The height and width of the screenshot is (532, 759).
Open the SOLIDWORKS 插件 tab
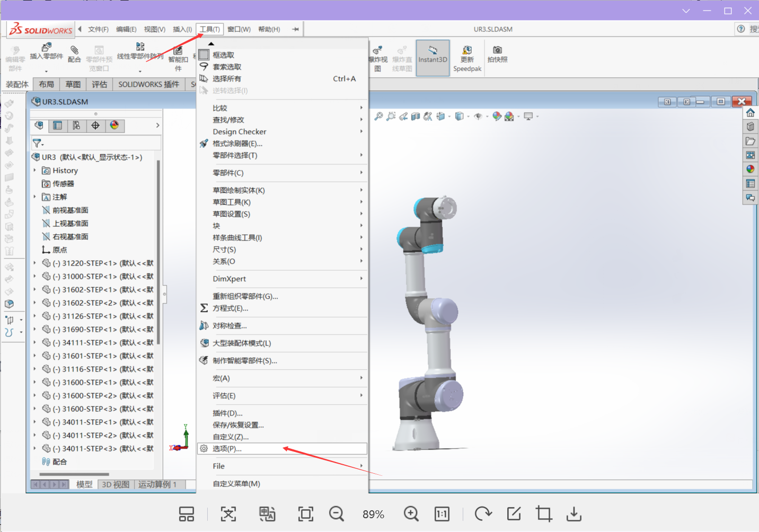point(149,84)
